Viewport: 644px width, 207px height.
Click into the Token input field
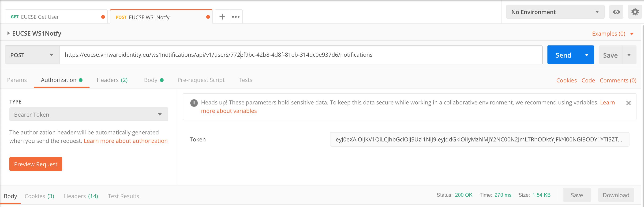(479, 139)
